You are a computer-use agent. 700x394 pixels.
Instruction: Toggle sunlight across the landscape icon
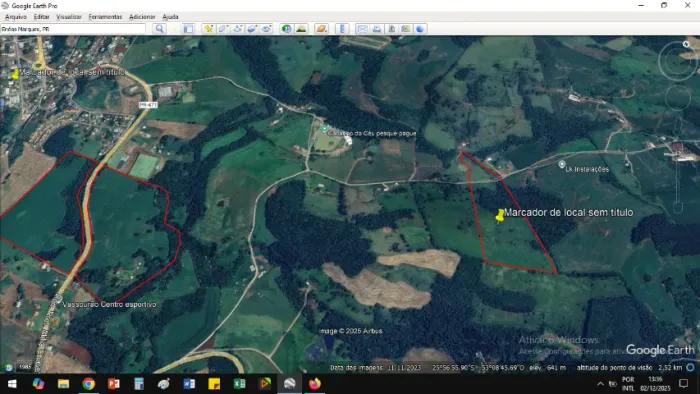(301, 29)
